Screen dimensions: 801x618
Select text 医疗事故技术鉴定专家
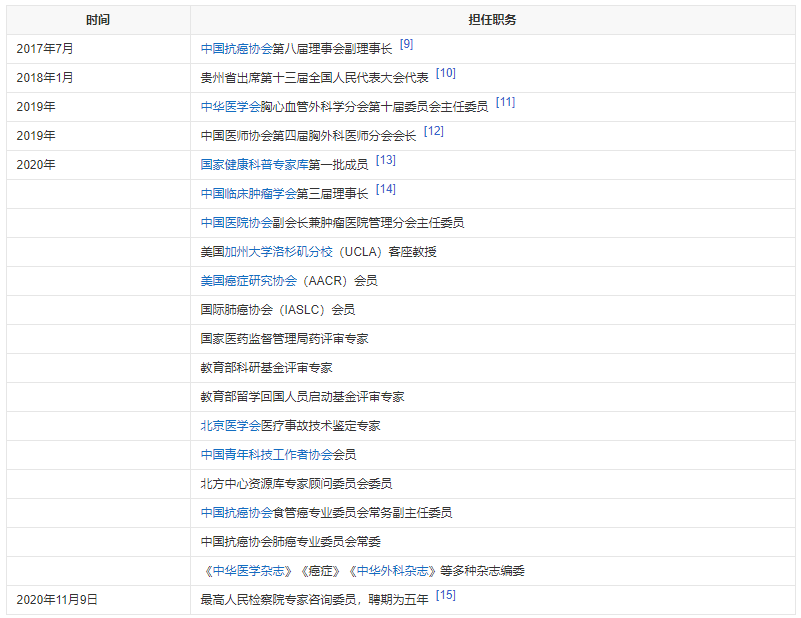tap(320, 426)
